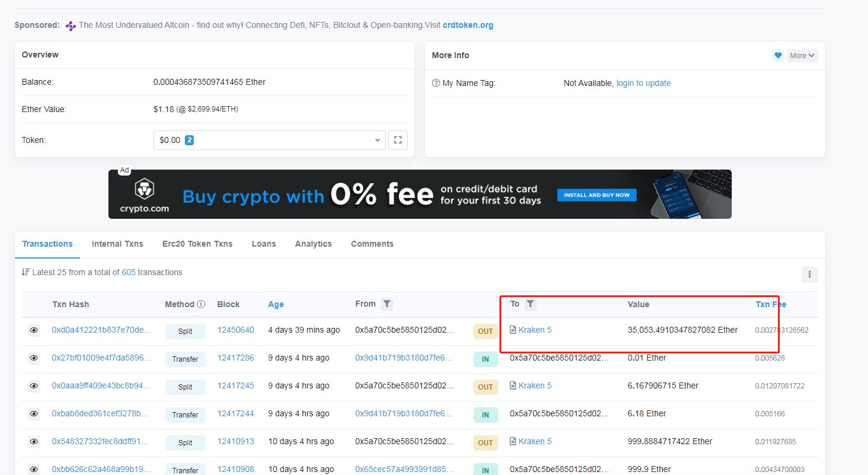Click Install and Buy Now banner button
868x475 pixels.
[x=597, y=195]
